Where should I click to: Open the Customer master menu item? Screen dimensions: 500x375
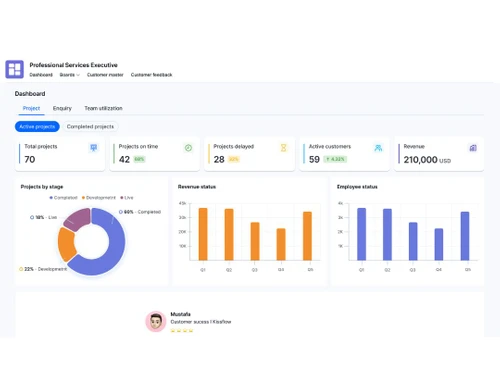[x=105, y=75]
